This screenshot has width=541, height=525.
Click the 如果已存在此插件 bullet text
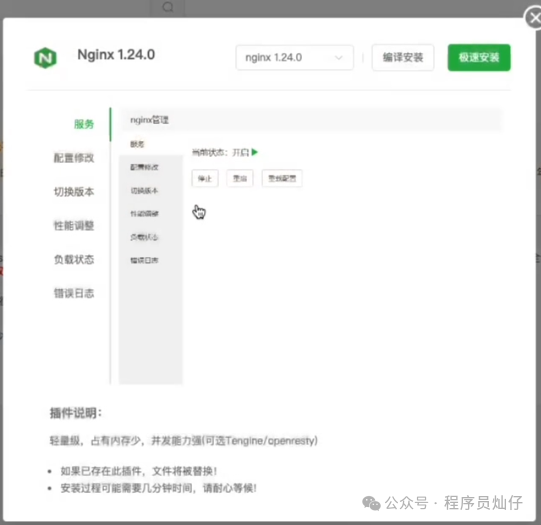(139, 471)
